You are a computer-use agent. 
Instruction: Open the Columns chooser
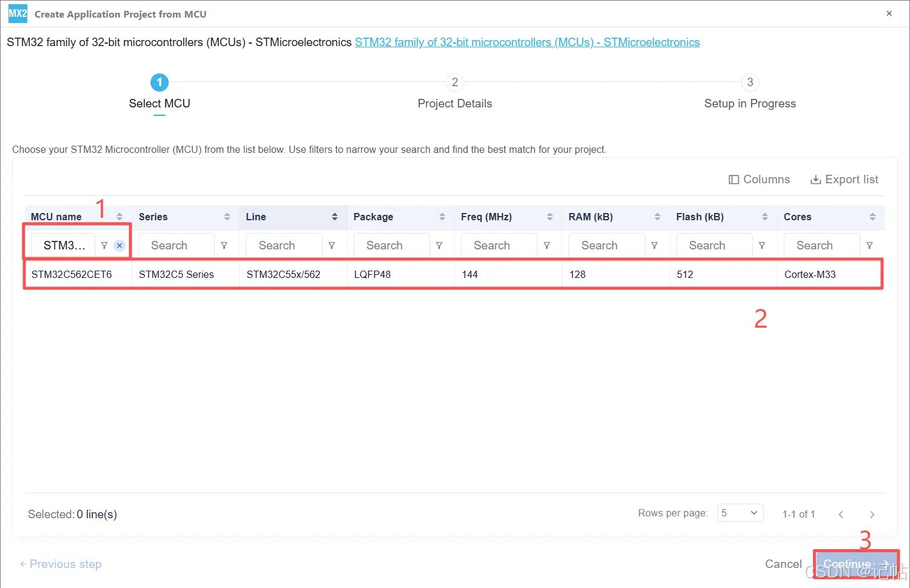tap(759, 180)
